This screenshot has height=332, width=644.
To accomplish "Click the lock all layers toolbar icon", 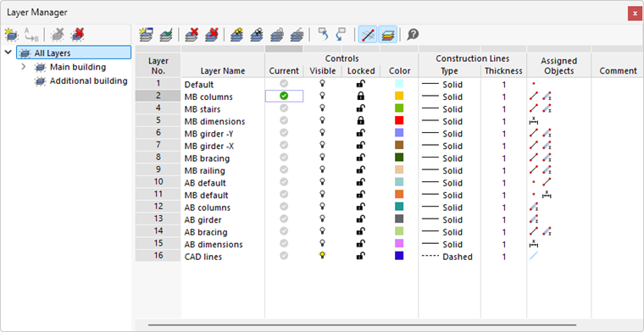I will pyautogui.click(x=277, y=35).
